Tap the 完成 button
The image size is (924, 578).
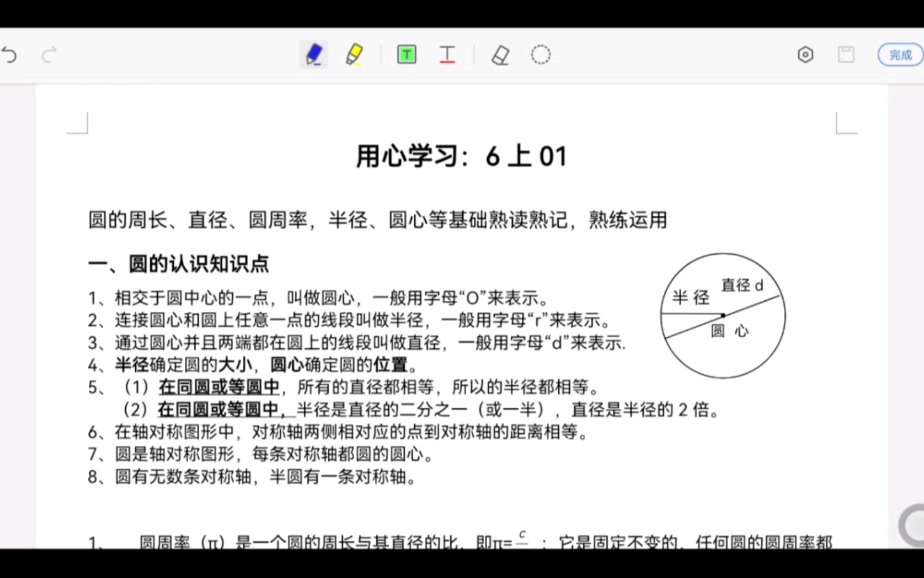(x=901, y=55)
